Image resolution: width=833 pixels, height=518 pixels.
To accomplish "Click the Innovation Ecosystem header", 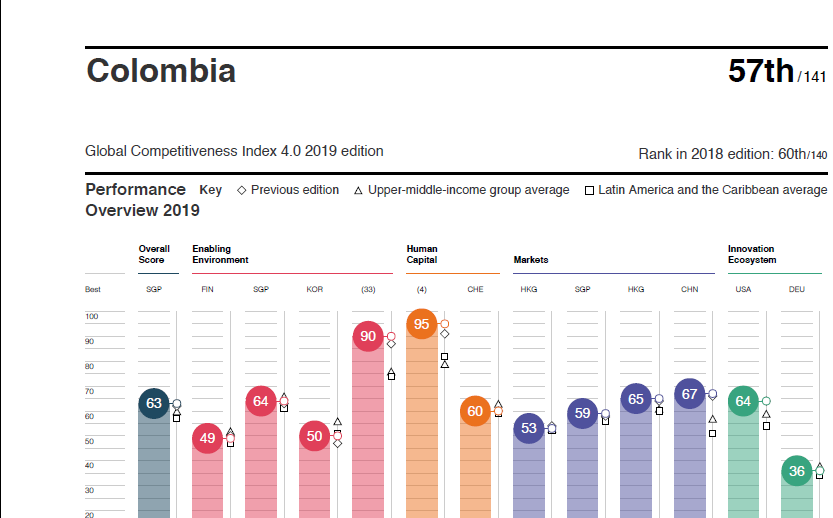I will tap(751, 254).
